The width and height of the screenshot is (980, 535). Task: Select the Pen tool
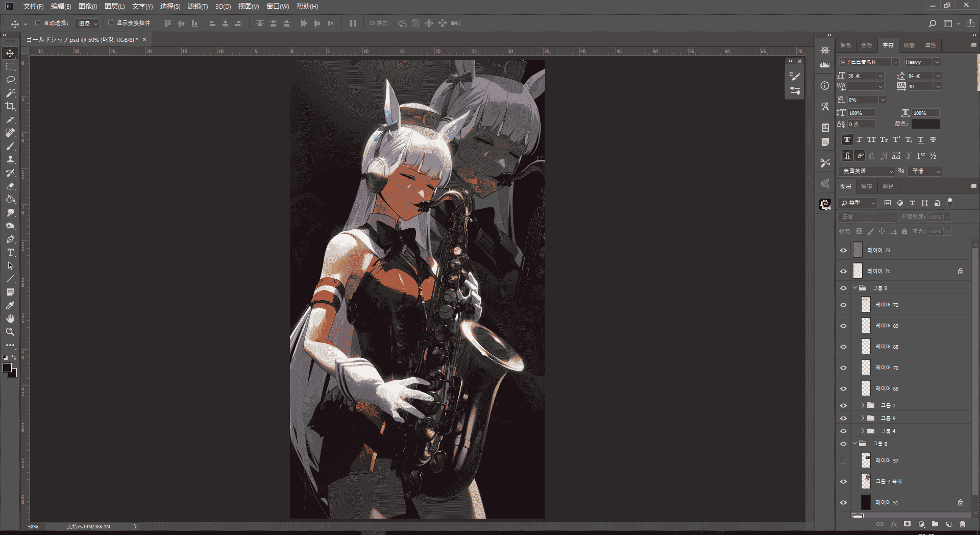click(x=10, y=239)
